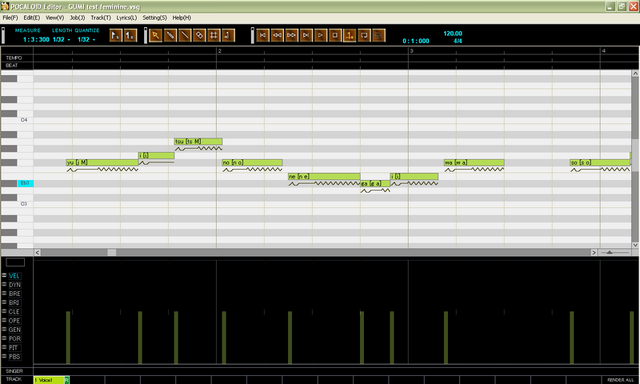The image size is (640, 384).
Task: Click the RENDER ALL button
Action: click(620, 380)
